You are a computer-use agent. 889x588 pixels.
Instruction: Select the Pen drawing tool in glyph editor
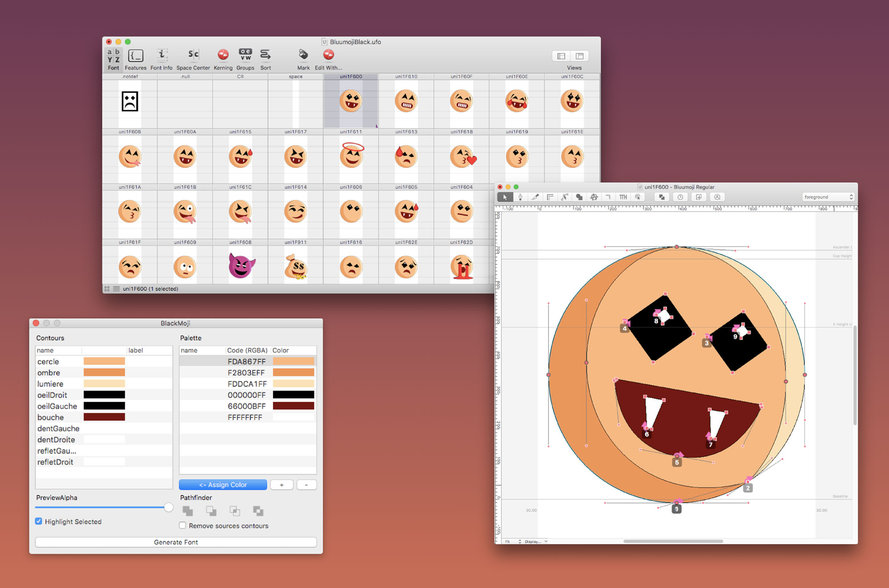[x=520, y=197]
